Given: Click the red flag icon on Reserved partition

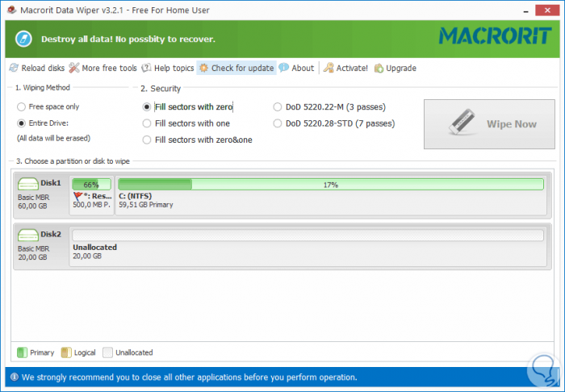Looking at the screenshot, I should 77,196.
